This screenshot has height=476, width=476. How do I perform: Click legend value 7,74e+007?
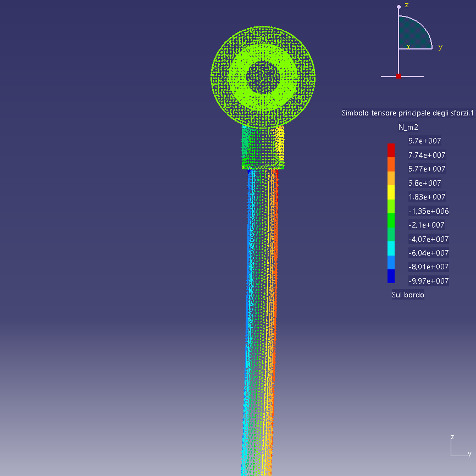point(427,155)
